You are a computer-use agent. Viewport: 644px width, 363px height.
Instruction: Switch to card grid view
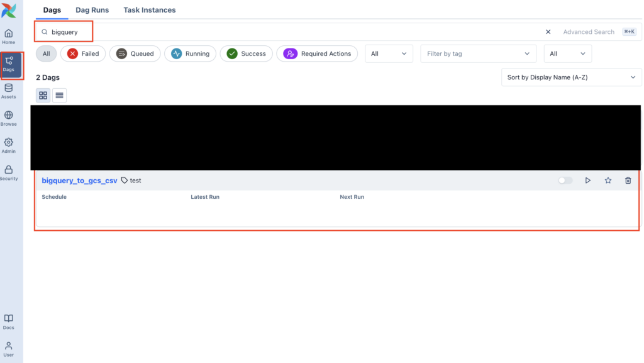[43, 96]
